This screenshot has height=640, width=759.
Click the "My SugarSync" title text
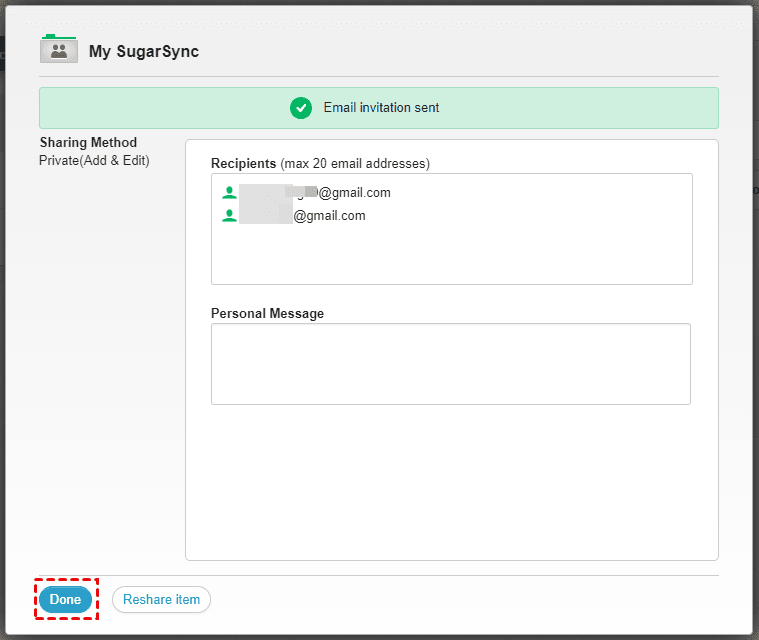coord(144,51)
